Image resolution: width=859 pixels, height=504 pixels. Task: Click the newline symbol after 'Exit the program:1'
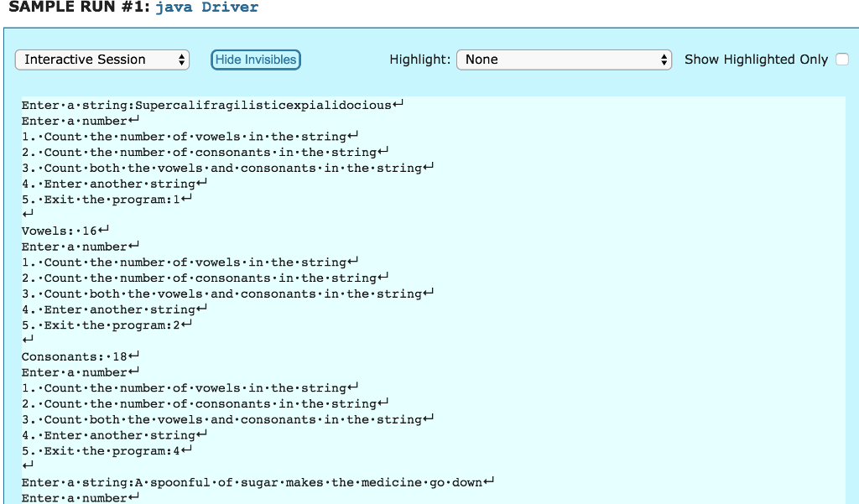coord(186,199)
